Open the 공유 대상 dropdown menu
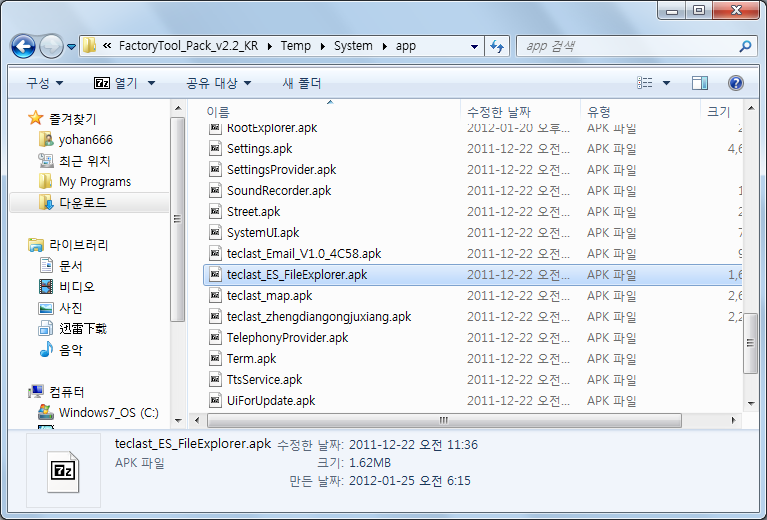Viewport: 767px width, 520px height. pos(218,83)
